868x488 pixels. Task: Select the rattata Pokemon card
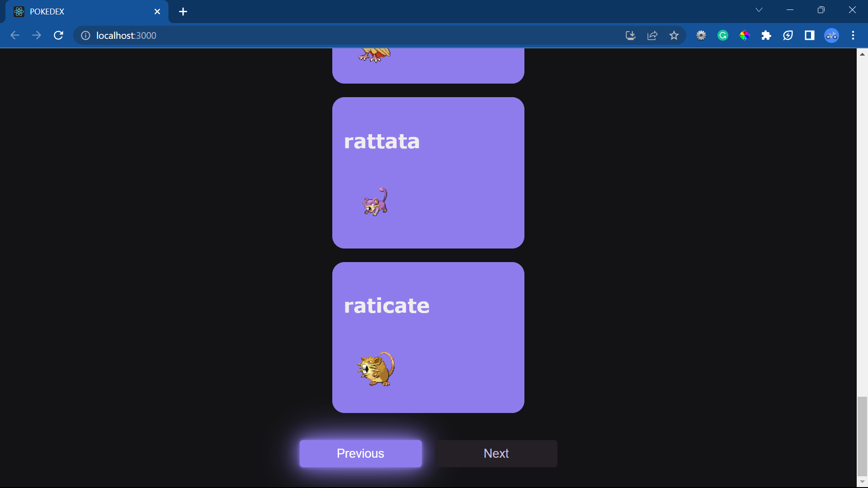428,172
